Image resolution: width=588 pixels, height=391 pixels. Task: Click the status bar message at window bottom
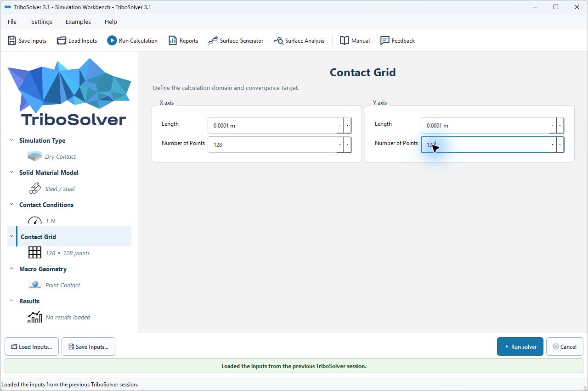[70, 385]
